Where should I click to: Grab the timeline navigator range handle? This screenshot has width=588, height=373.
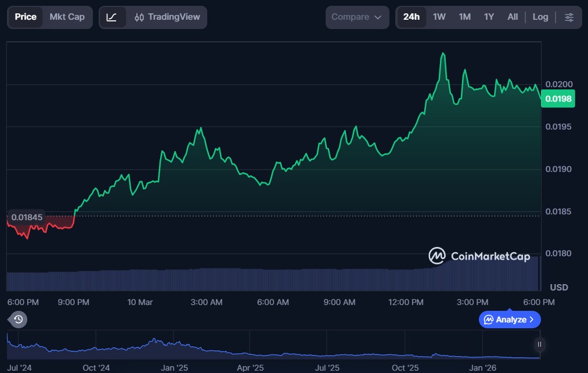pos(539,345)
